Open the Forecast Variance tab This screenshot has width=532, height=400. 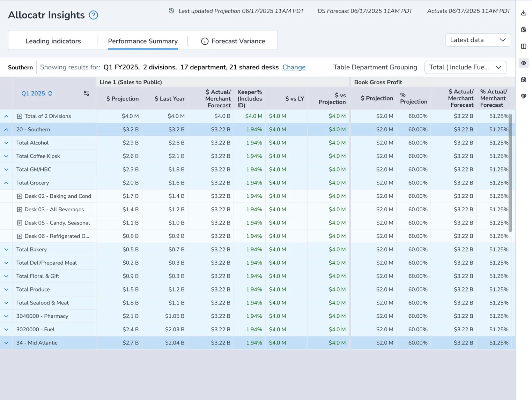tap(233, 41)
